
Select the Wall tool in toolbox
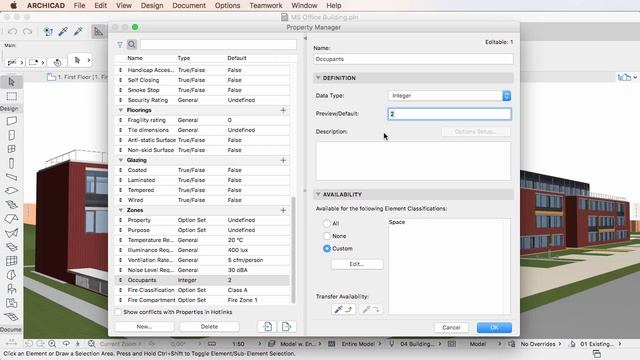tap(11, 121)
